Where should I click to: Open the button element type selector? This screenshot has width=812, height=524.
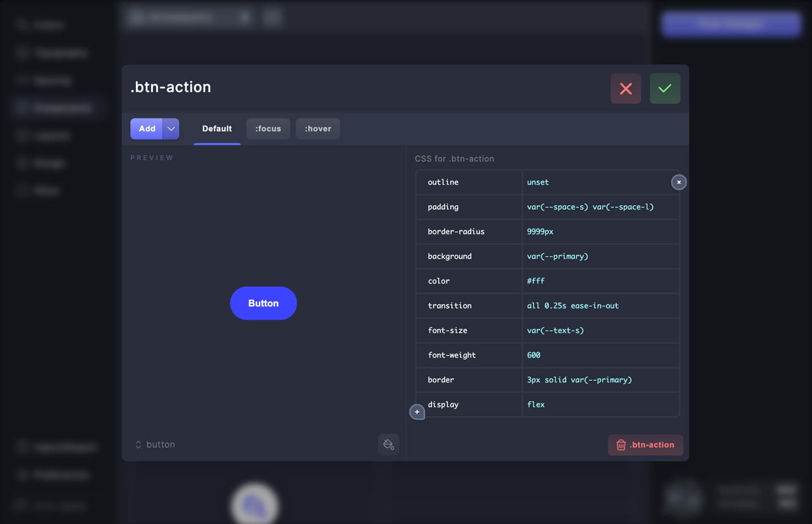tap(155, 445)
